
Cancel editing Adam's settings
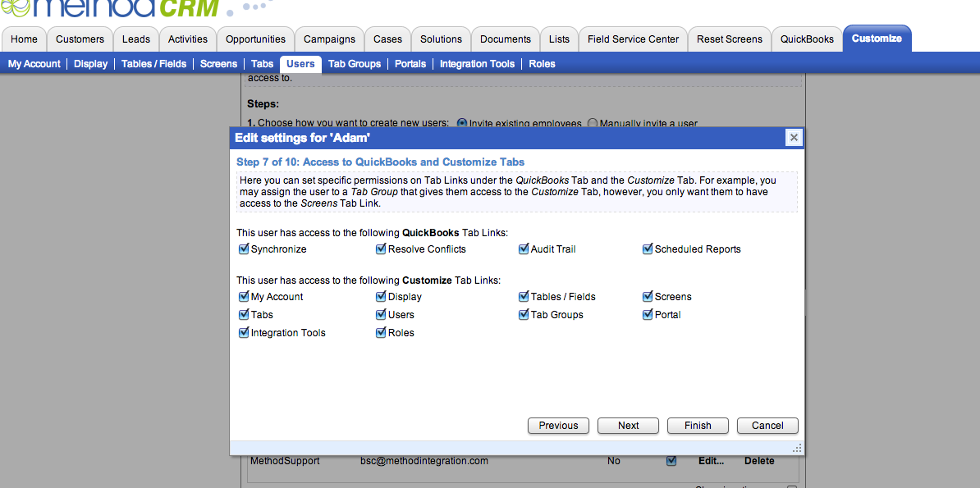tap(767, 426)
